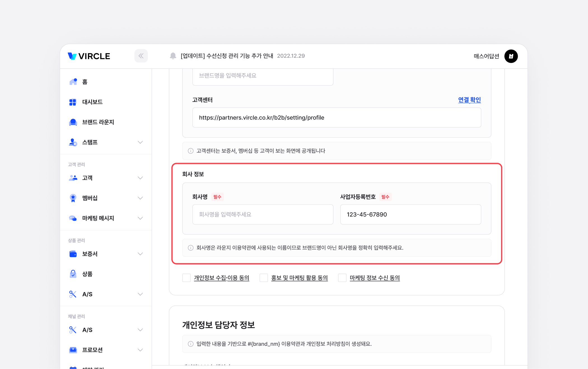Click the 홈 house icon

[73, 82]
